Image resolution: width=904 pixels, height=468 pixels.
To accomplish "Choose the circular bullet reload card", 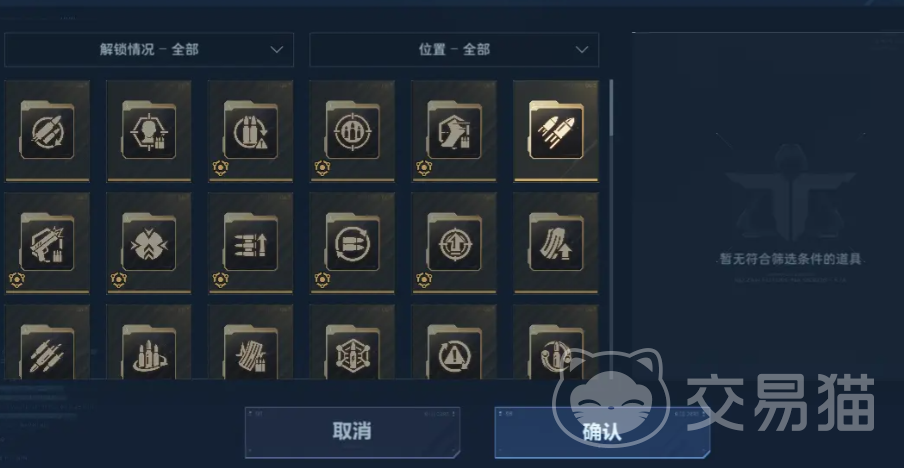I will point(352,243).
